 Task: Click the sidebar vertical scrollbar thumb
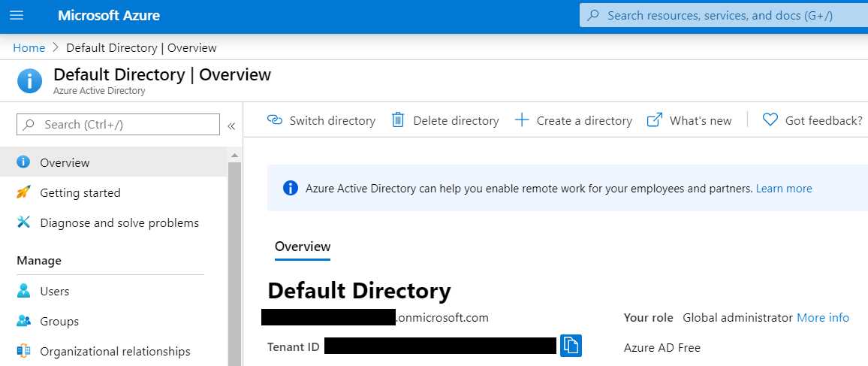(x=235, y=264)
